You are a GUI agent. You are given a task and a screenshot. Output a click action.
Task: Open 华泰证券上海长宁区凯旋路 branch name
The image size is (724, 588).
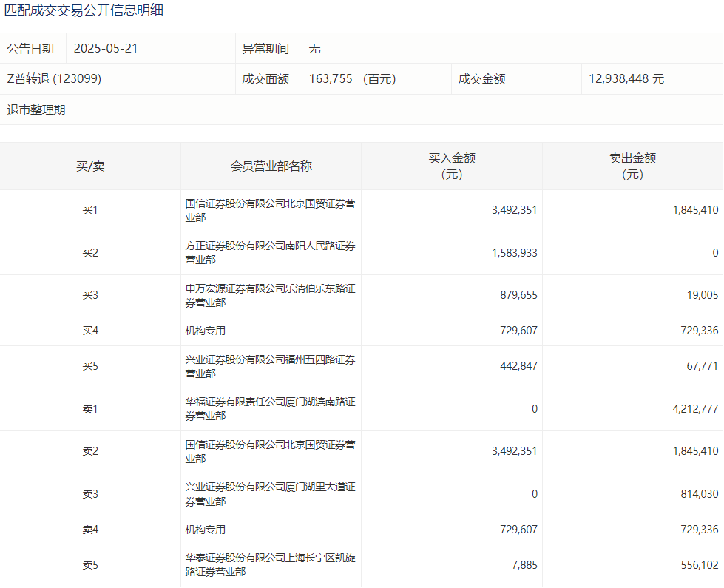tap(270, 564)
